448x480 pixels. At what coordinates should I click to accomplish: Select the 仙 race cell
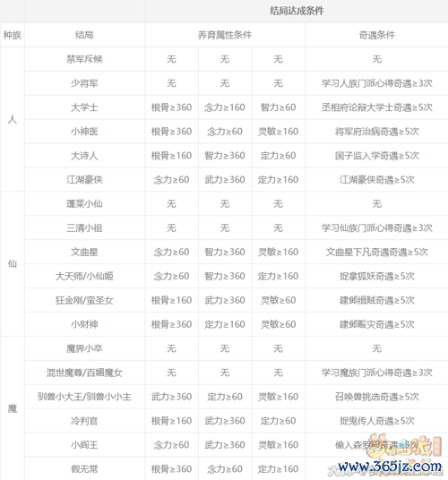13,264
